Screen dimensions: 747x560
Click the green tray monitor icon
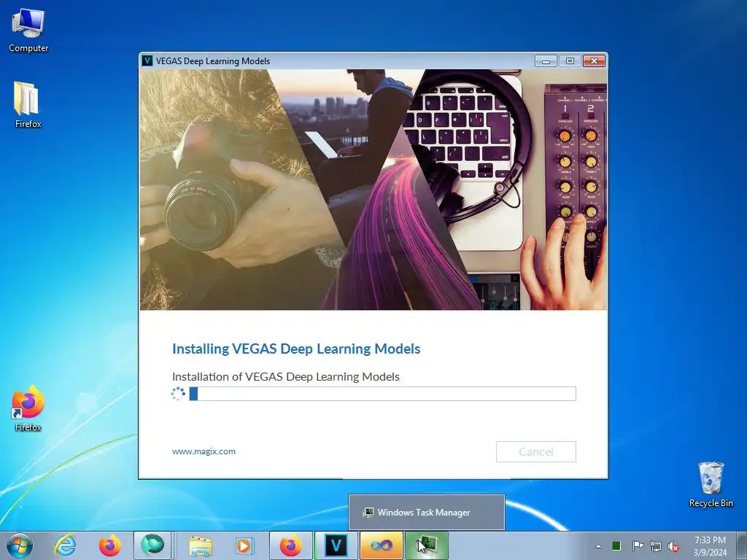point(616,545)
